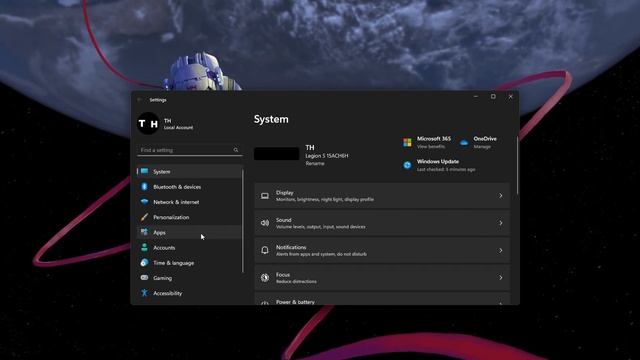Viewport: 640px width, 360px height.
Task: Click the Bluetooth & devices icon
Action: click(x=144, y=187)
